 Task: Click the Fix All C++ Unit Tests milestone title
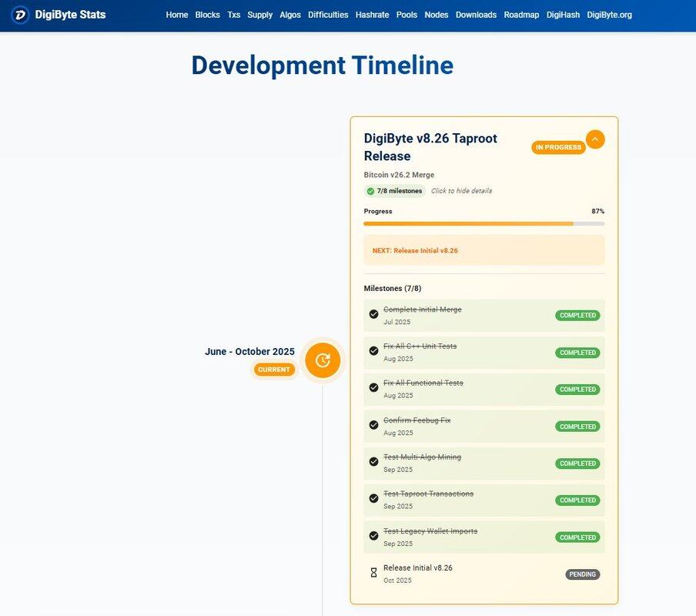[x=420, y=346]
